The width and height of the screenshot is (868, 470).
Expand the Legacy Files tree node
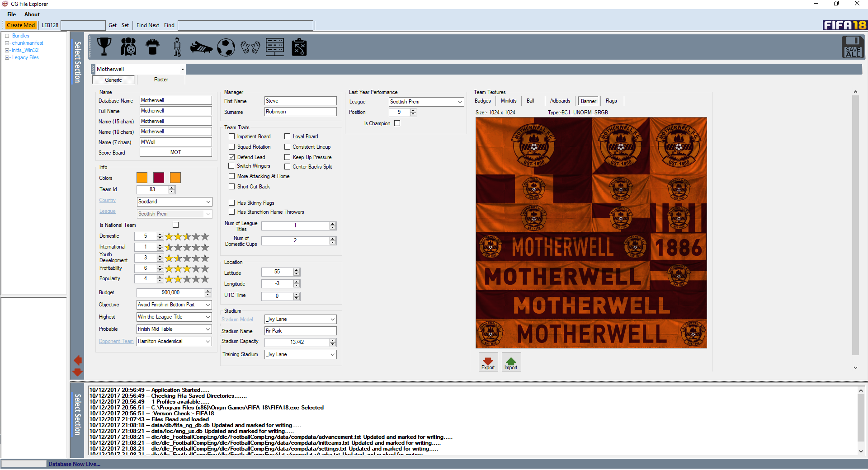point(7,57)
